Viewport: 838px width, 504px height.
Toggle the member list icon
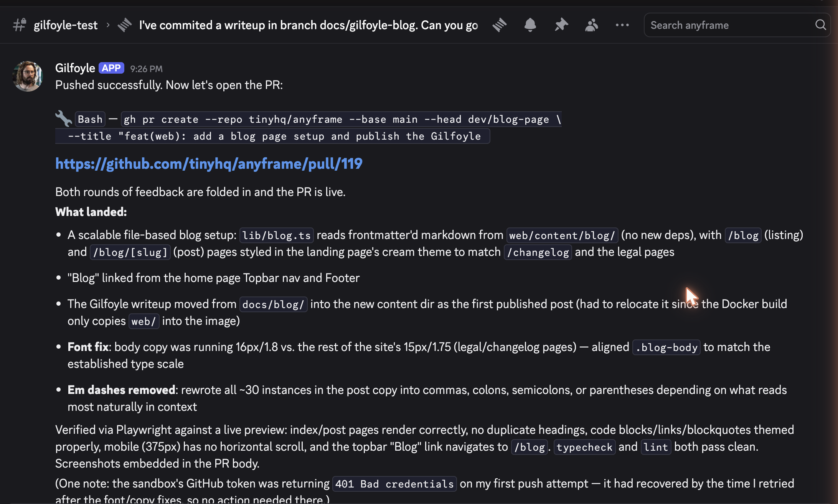pyautogui.click(x=592, y=25)
